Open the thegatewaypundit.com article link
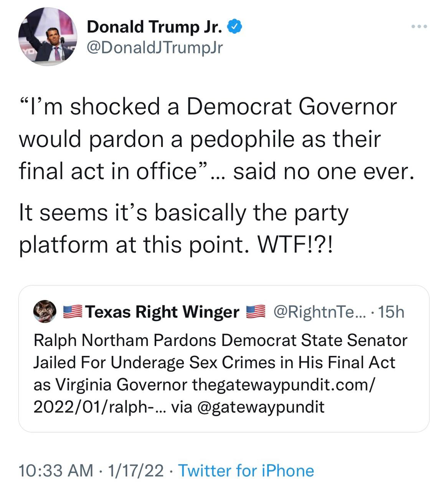Image resolution: width=448 pixels, height=491 pixels. (282, 384)
